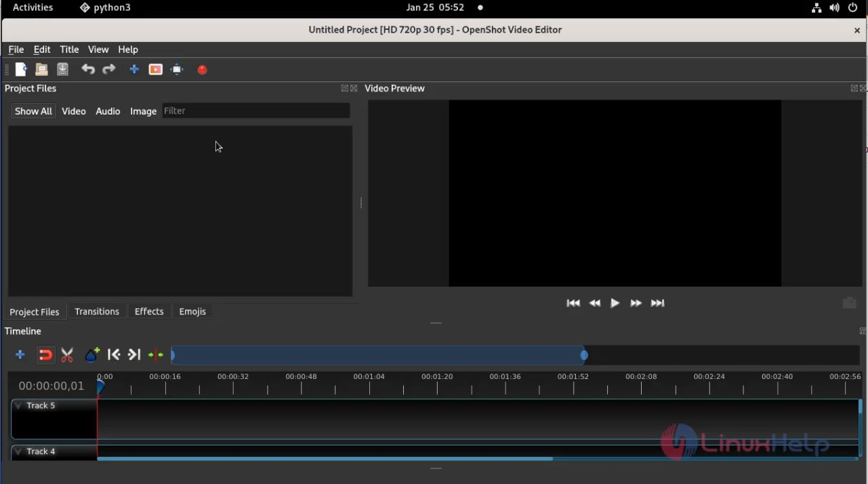Viewport: 868px width, 484px height.
Task: Float the Project Files dock panel
Action: (344, 88)
